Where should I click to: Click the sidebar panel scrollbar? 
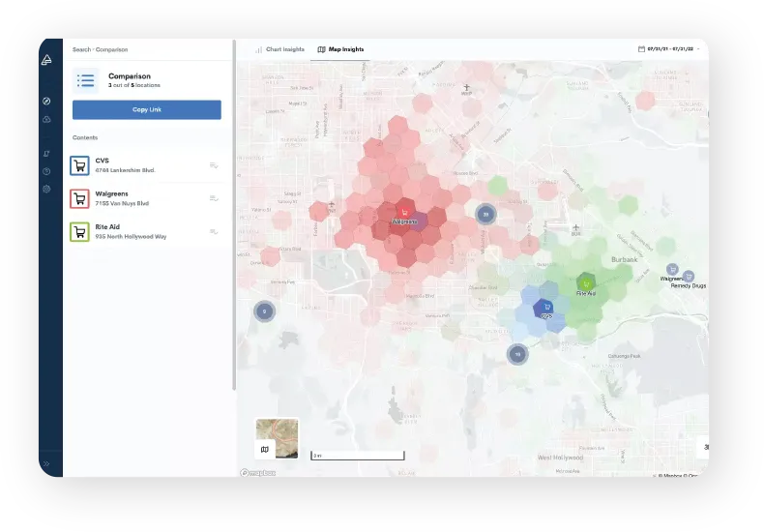pyautogui.click(x=234, y=215)
